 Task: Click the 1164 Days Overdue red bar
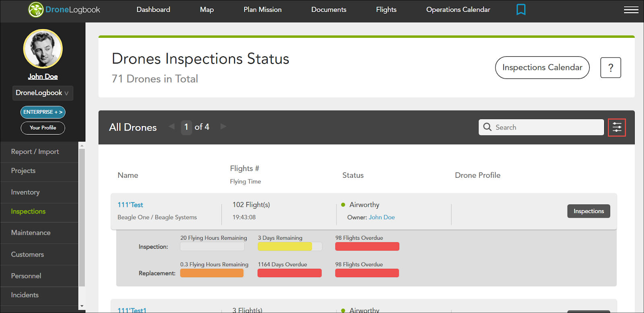tap(290, 273)
